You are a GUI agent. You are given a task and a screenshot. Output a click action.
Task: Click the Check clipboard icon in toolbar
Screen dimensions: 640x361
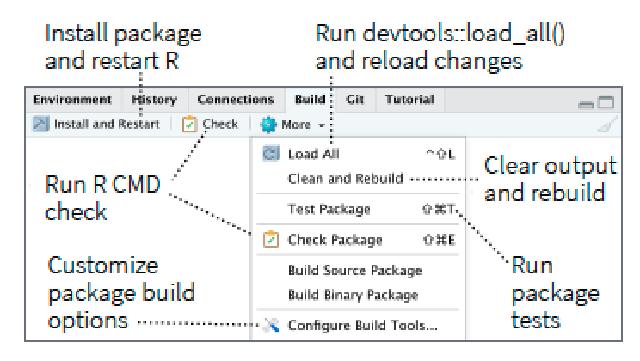pyautogui.click(x=189, y=124)
